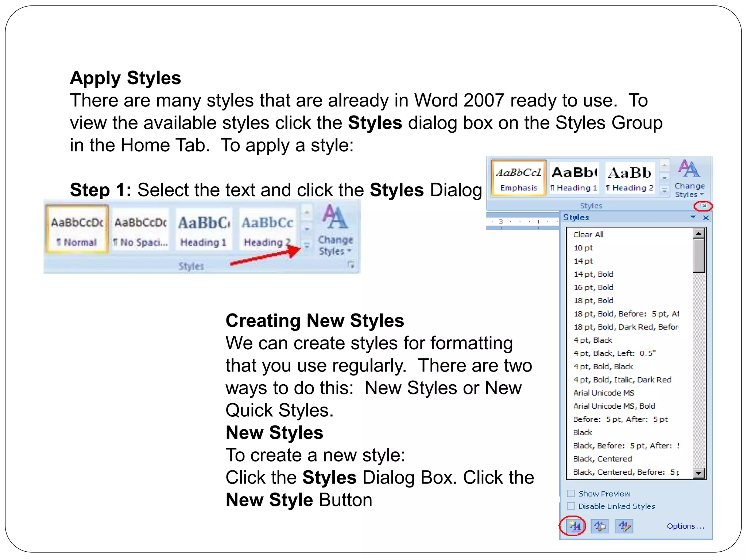Show previous row in left styles gallery
Viewport: 747px width, 560px height.
point(307,212)
